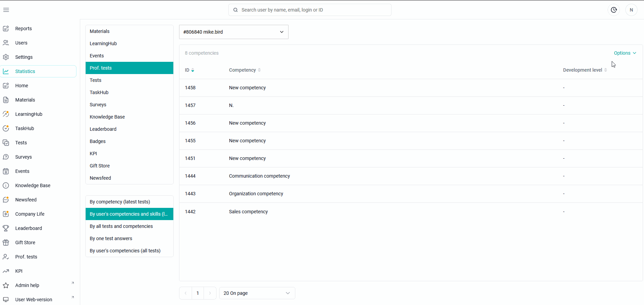Screen dimensions: 644x305
Task: Click the Leaderboard trophy icon in the left sidebar
Action: pos(6,228)
